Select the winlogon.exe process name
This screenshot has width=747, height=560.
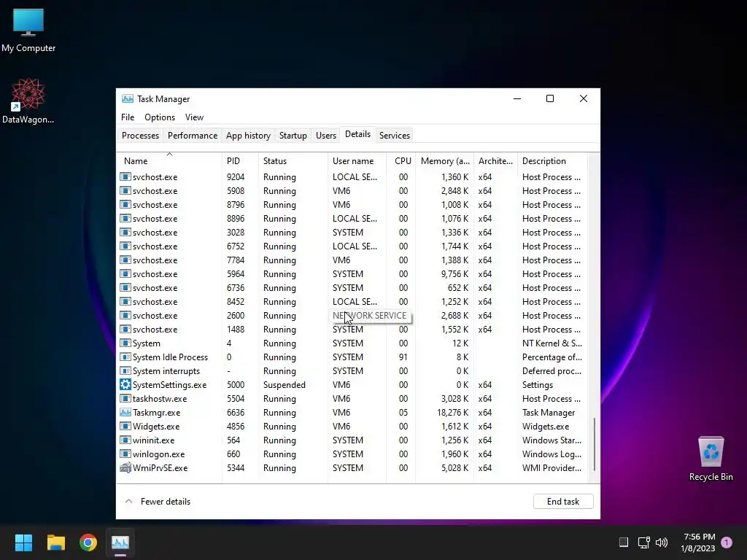(158, 454)
